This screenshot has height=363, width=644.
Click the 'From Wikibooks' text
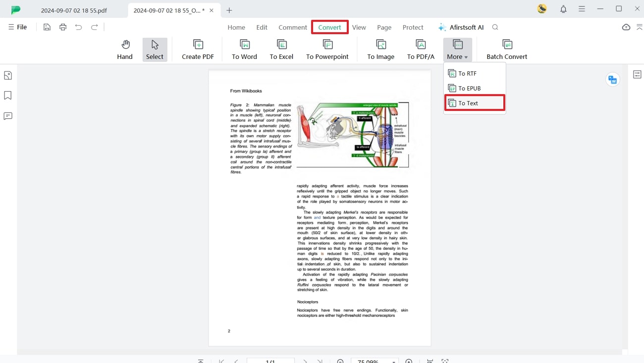[246, 91]
